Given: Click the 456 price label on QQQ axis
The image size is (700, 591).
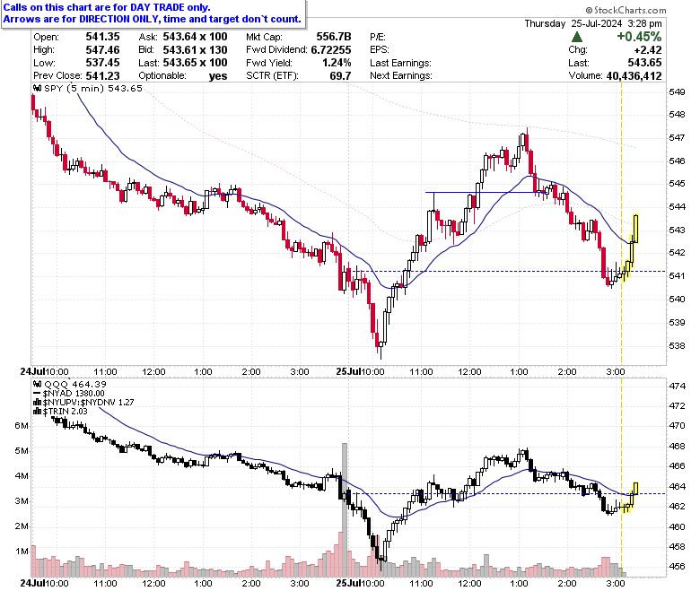Looking at the screenshot, I should pos(677,567).
